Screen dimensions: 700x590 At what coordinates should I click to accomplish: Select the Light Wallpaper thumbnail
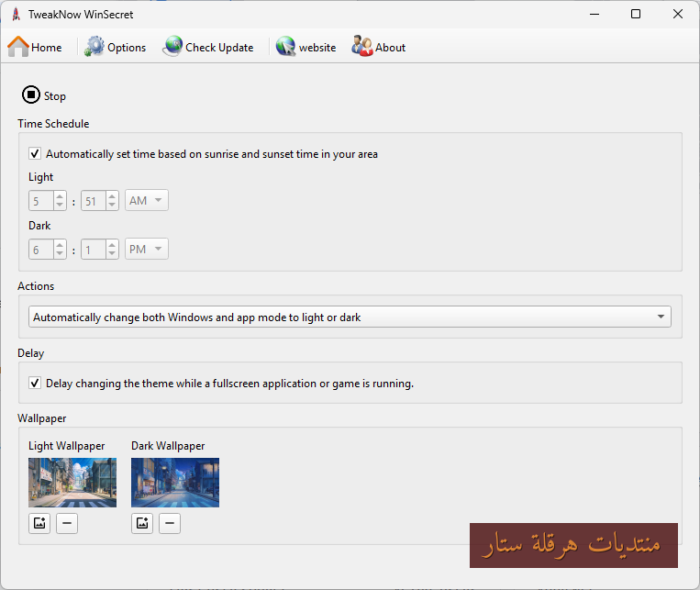[72, 483]
